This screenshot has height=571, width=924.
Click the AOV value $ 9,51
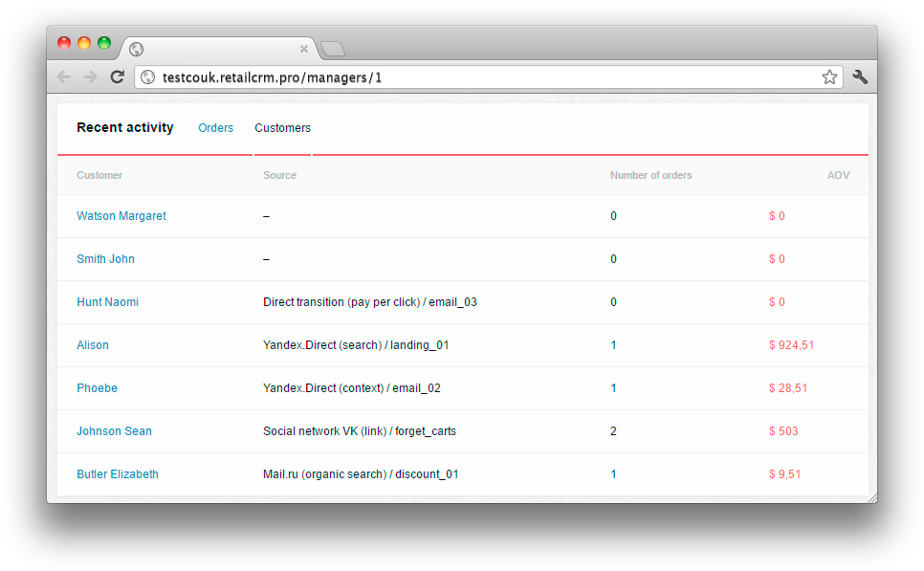[x=784, y=473]
